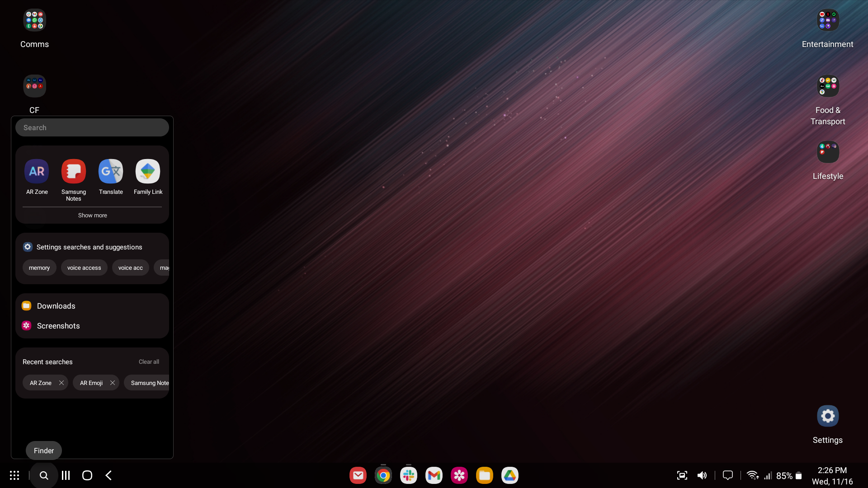This screenshot has width=868, height=488.
Task: Remove AR Zone recent search tag
Action: (61, 383)
